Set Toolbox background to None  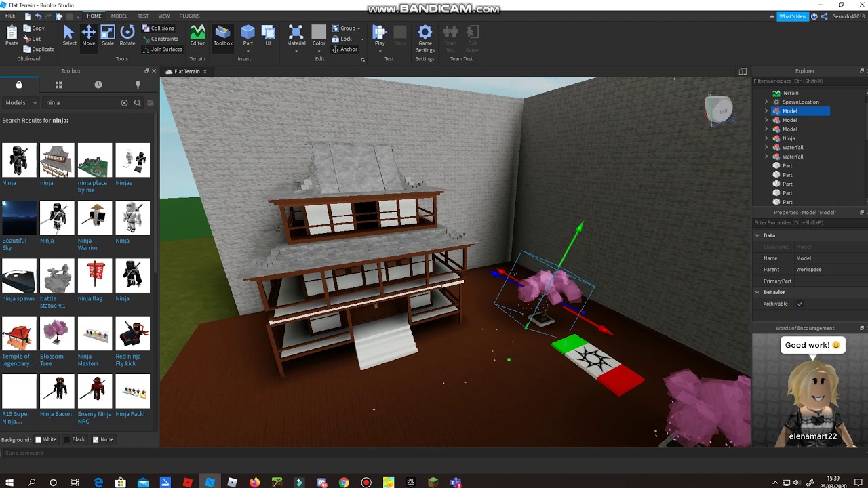[x=103, y=439]
